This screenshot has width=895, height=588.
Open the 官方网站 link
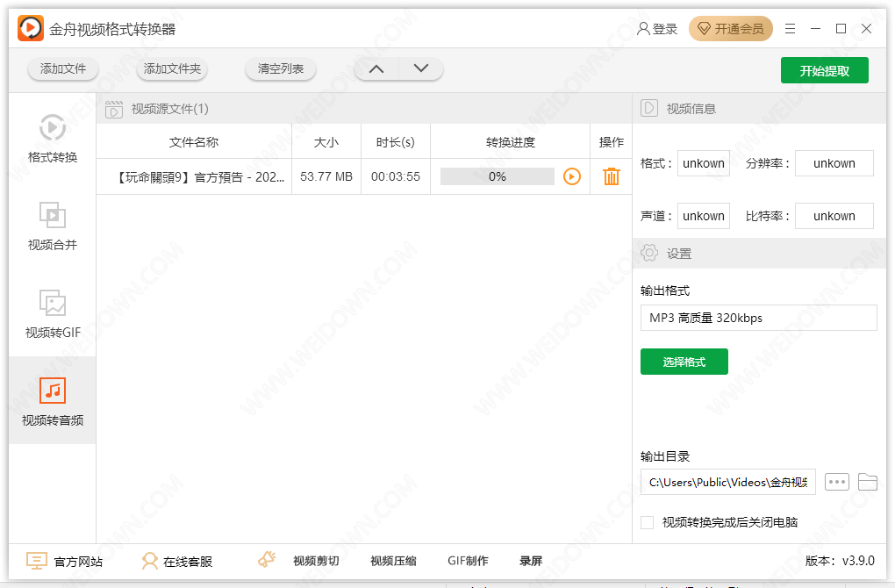point(65,561)
